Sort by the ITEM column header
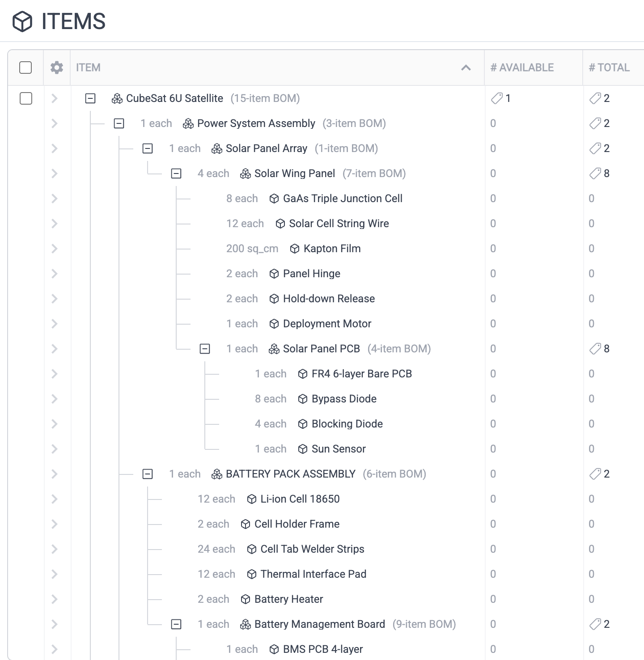644x660 pixels. (88, 68)
